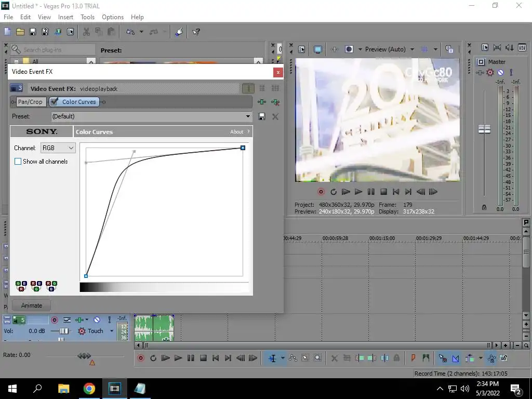
Task: Save the current Color Curves preset
Action: pyautogui.click(x=262, y=117)
